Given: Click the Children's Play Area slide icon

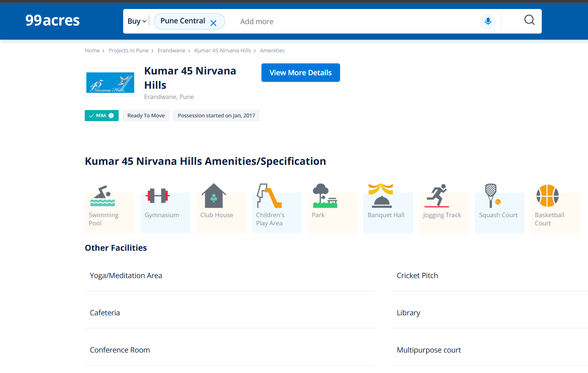Looking at the screenshot, I should point(269,196).
